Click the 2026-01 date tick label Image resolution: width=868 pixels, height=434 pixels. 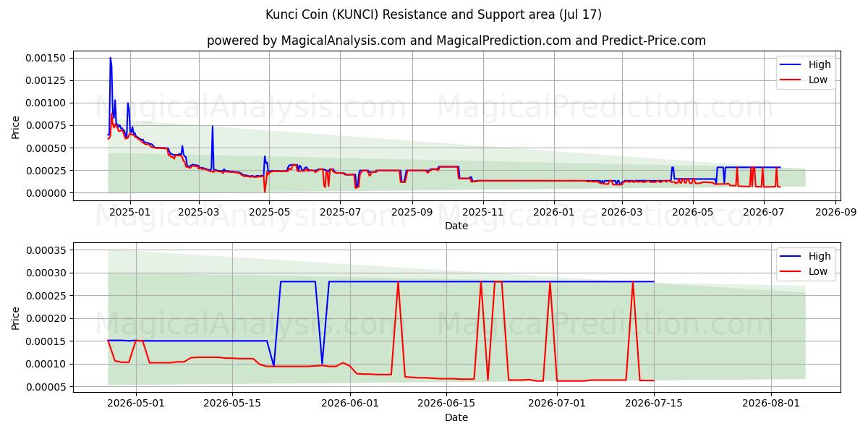click(553, 212)
